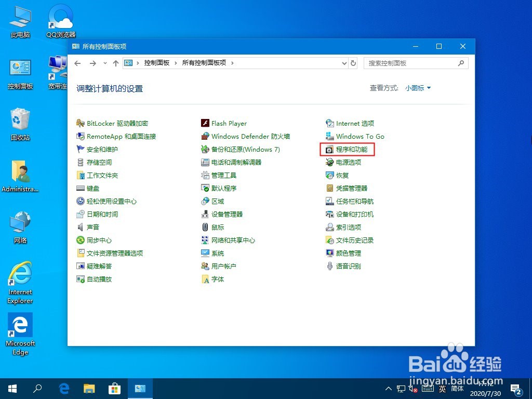Click the Windows To Go icon
Image resolution: width=532 pixels, height=399 pixels.
[329, 137]
